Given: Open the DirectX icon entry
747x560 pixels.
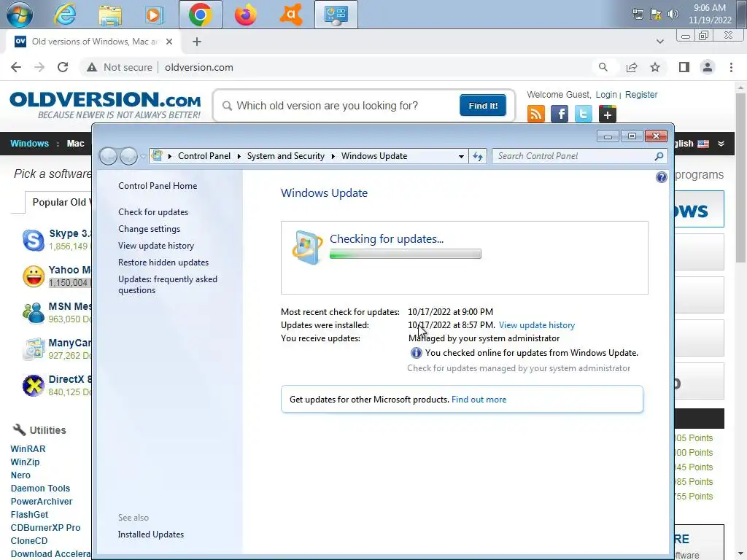Looking at the screenshot, I should pyautogui.click(x=34, y=385).
